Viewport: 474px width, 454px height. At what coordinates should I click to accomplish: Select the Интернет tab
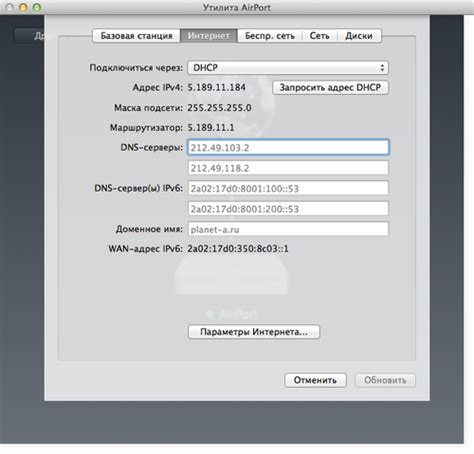pos(209,36)
